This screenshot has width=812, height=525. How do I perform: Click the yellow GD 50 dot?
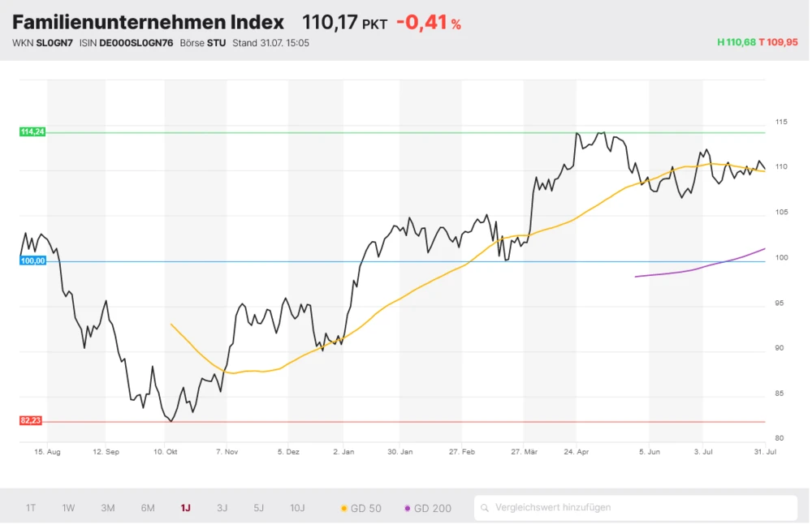[344, 509]
